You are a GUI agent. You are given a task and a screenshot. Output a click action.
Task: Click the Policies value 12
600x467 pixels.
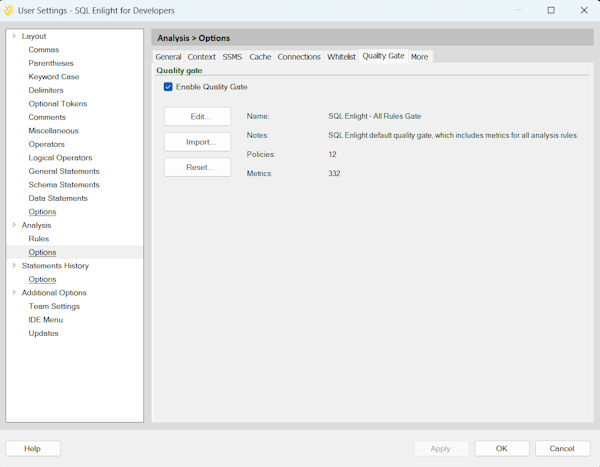point(332,154)
